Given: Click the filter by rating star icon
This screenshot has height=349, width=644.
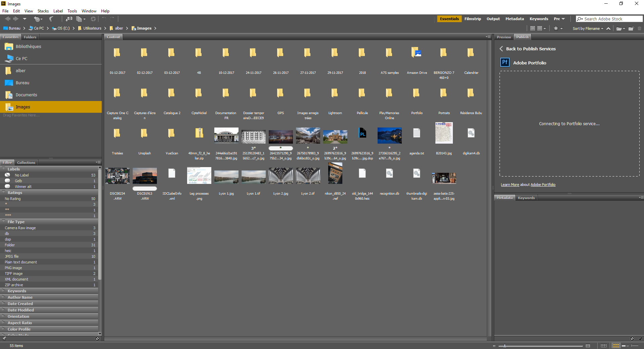Looking at the screenshot, I should click(556, 29).
